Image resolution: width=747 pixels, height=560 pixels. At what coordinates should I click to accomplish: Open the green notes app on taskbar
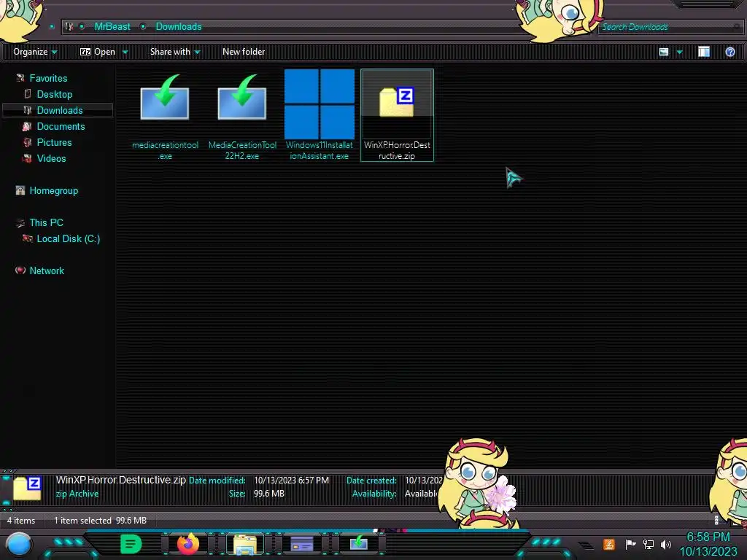pos(131,544)
